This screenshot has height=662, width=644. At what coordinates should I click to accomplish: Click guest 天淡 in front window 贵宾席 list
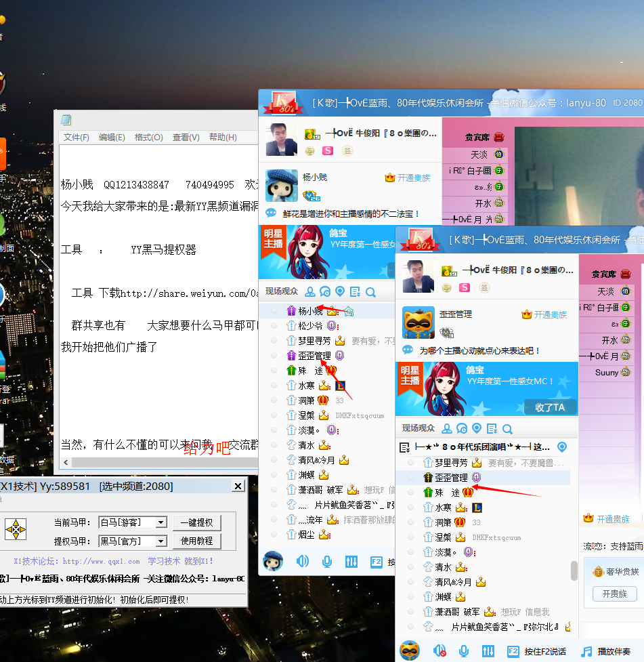pyautogui.click(x=606, y=291)
